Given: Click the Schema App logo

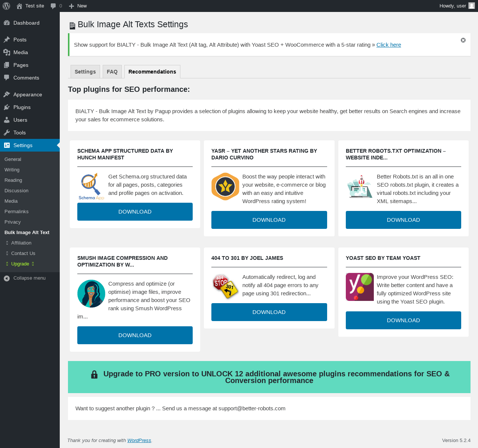Looking at the screenshot, I should point(91,186).
